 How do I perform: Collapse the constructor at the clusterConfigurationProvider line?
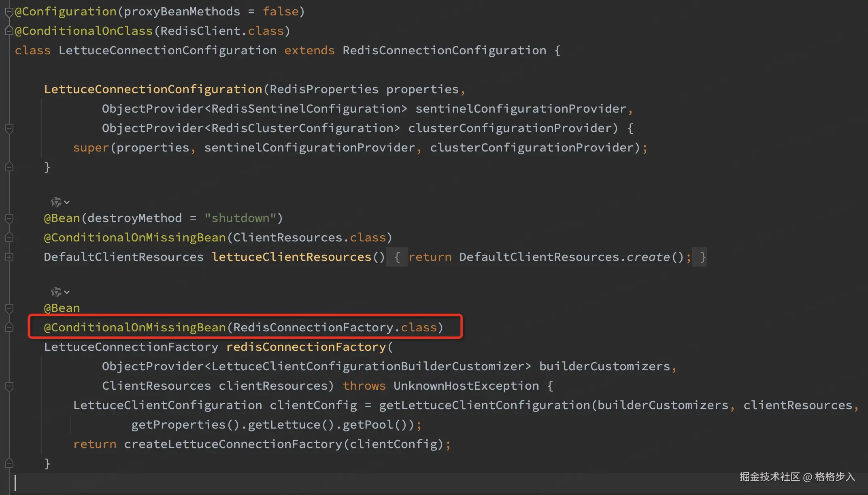pos(9,129)
